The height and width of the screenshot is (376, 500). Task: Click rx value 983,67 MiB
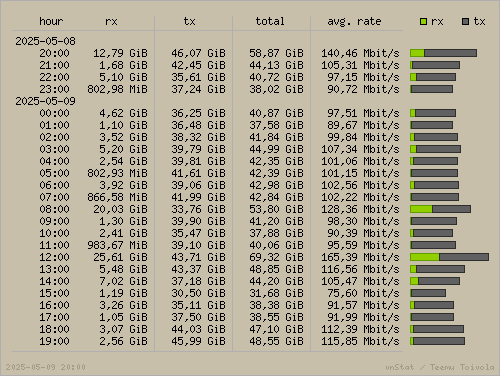tap(117, 245)
